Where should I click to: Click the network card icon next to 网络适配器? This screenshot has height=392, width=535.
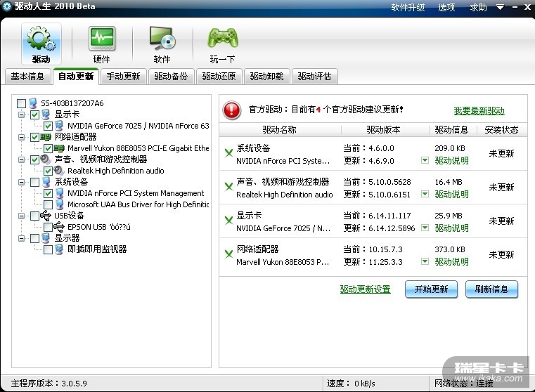46,137
